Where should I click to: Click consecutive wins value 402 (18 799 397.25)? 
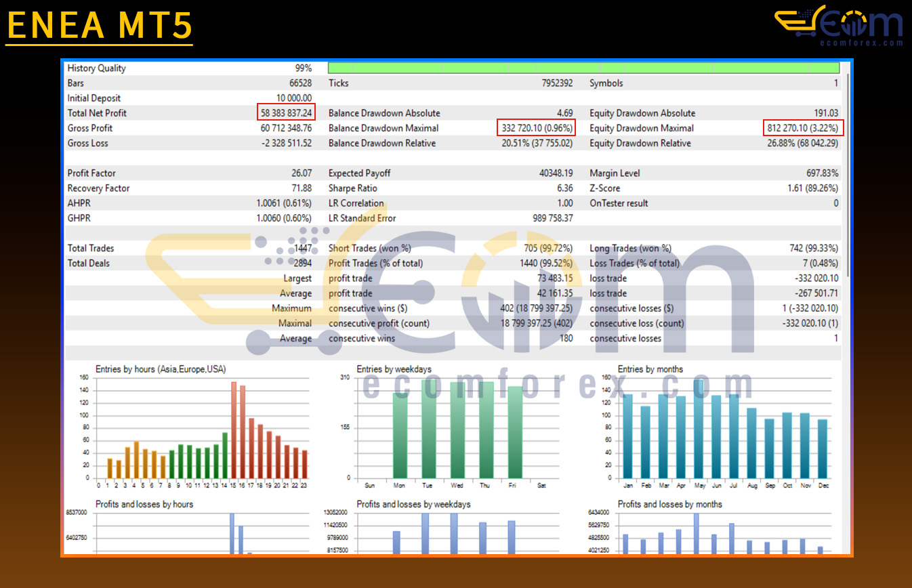click(x=535, y=308)
